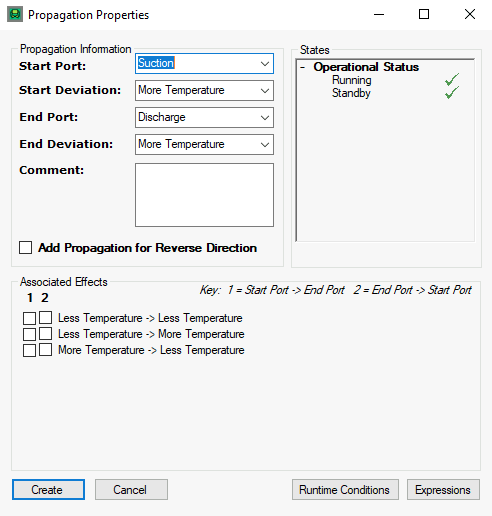Click the Less Temperature -> Less Temperature label
492x516 pixels.
click(x=150, y=318)
